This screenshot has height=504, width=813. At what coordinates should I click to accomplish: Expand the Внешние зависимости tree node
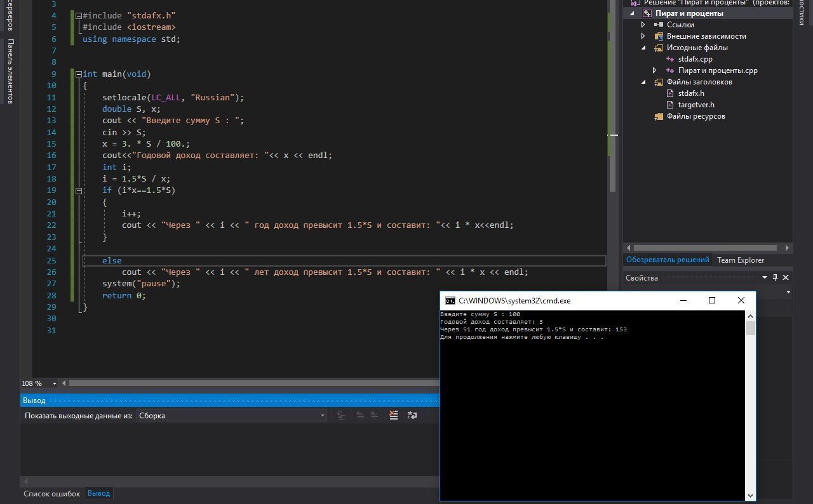tap(643, 36)
